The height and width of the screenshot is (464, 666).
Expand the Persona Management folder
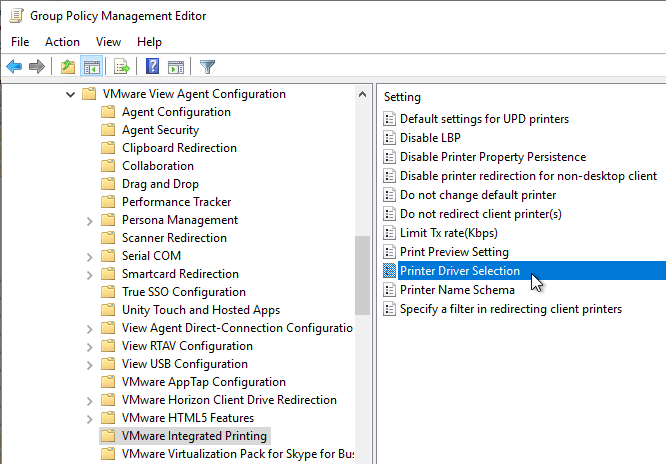[89, 221]
